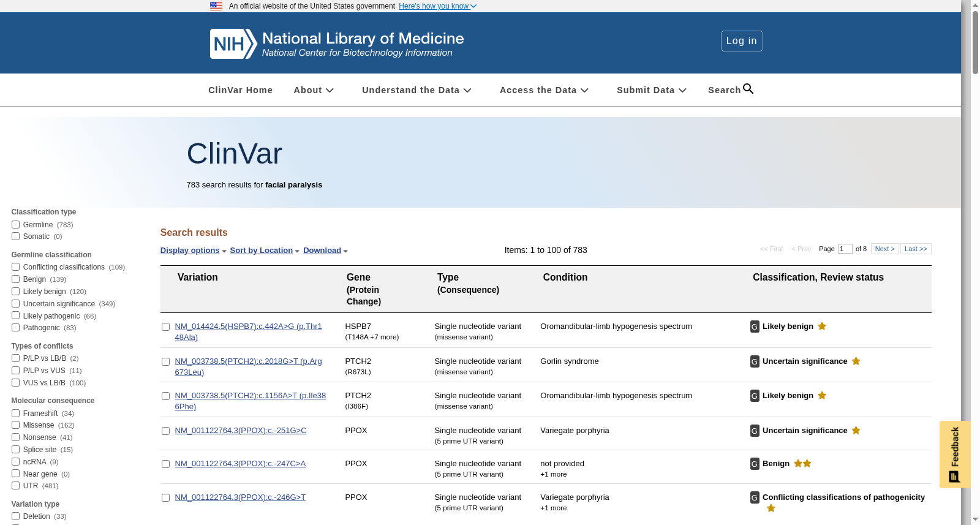The width and height of the screenshot is (980, 525).
Task: Expand the About menu
Action: [x=314, y=90]
